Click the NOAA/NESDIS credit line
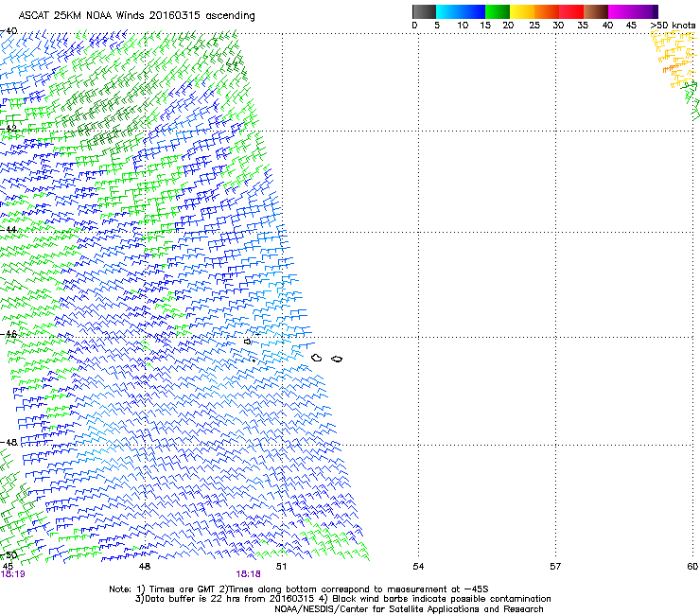The width and height of the screenshot is (700, 615). tap(409, 609)
